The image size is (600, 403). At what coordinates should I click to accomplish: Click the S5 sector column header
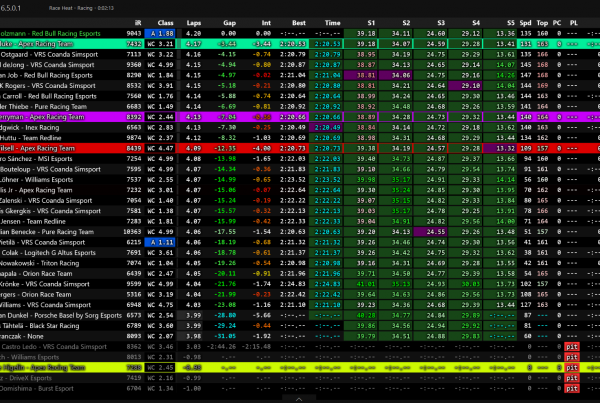pyautogui.click(x=510, y=23)
